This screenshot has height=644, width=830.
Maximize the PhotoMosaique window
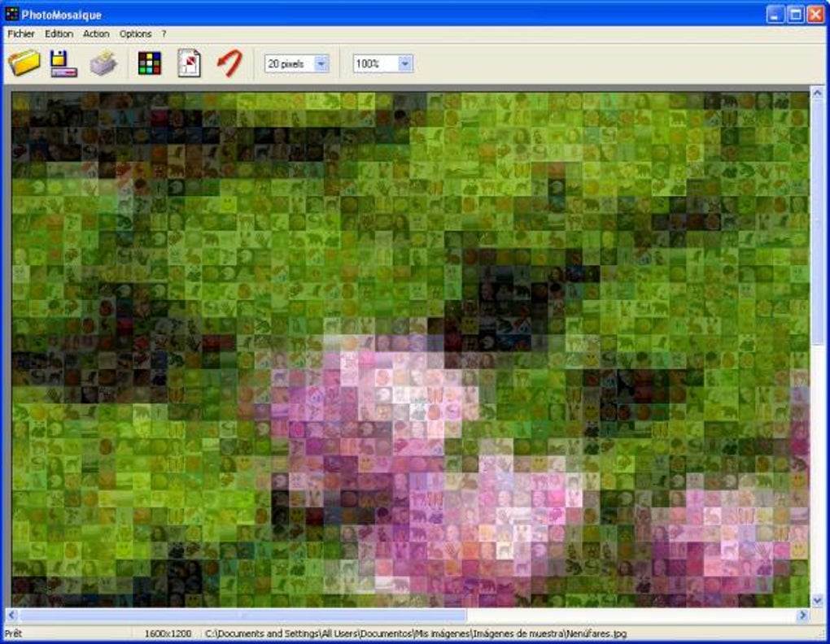796,15
